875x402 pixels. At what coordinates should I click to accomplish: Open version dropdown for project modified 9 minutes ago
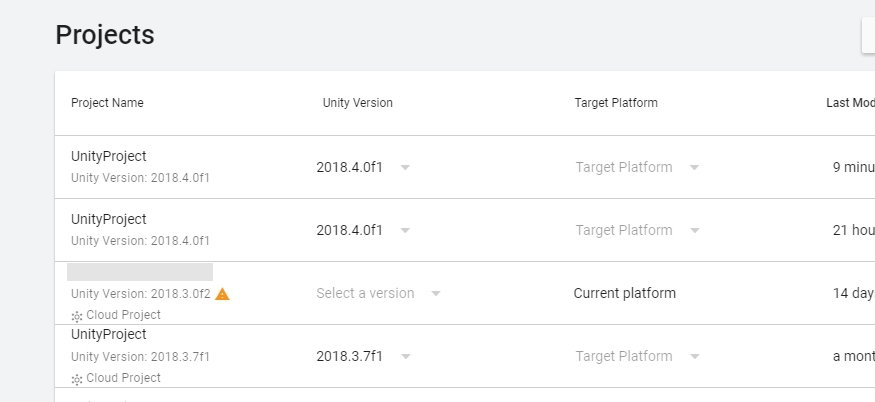click(363, 167)
